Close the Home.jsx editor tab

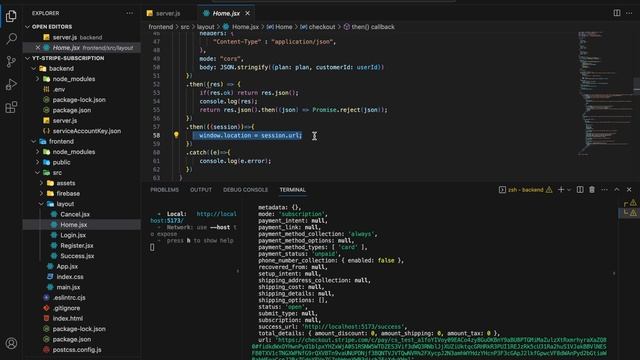point(247,13)
